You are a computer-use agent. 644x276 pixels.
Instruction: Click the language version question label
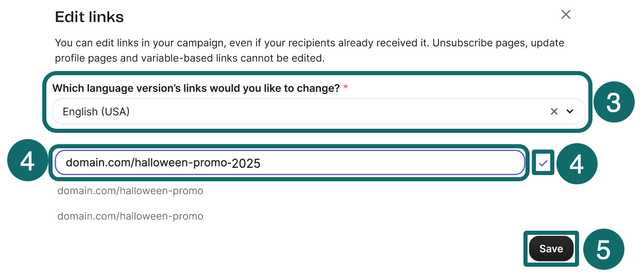click(196, 88)
